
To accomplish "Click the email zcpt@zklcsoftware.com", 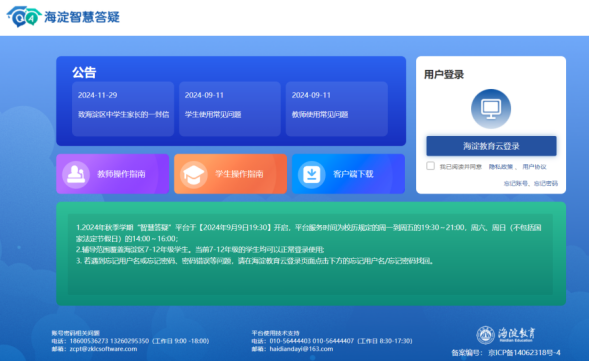I will pyautogui.click(x=103, y=349).
